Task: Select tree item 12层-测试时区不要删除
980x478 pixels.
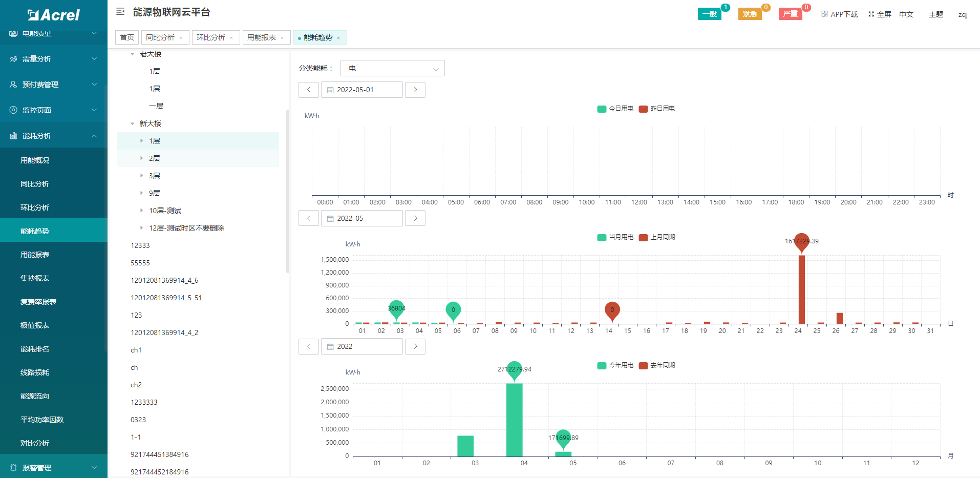Action: [x=186, y=228]
